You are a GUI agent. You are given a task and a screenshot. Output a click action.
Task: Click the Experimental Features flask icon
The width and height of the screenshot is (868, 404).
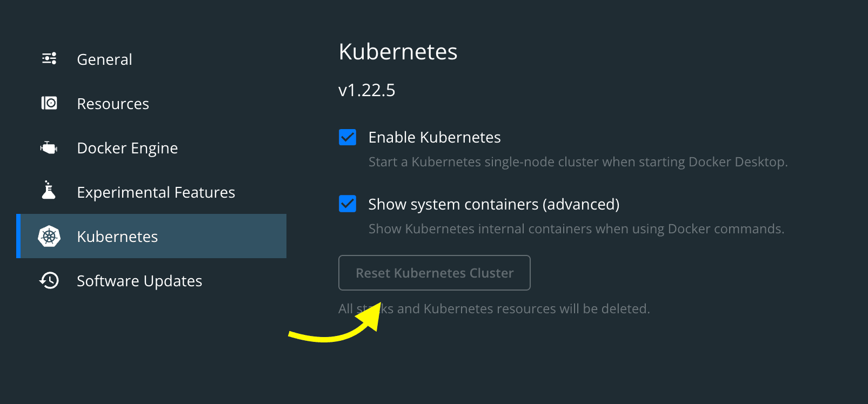pos(49,192)
